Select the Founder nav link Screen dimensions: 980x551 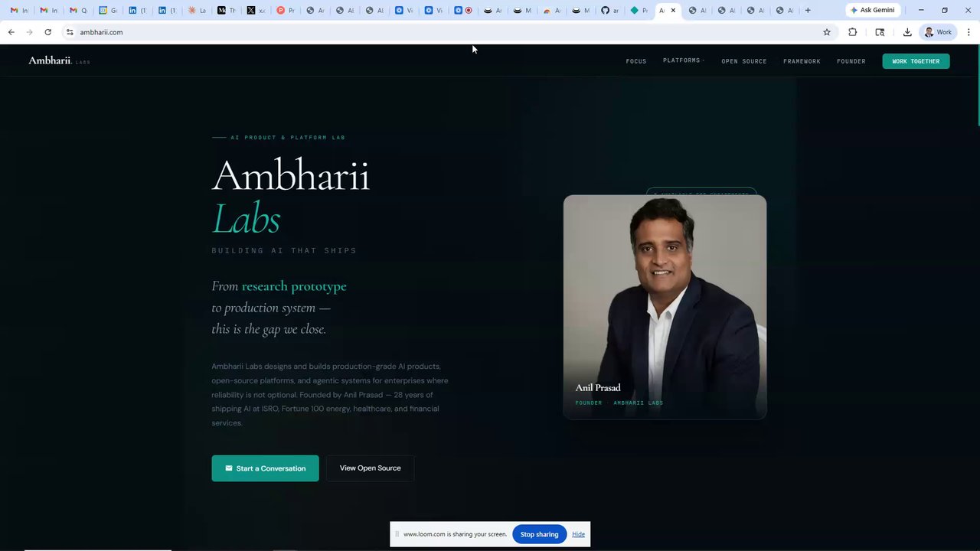click(851, 61)
